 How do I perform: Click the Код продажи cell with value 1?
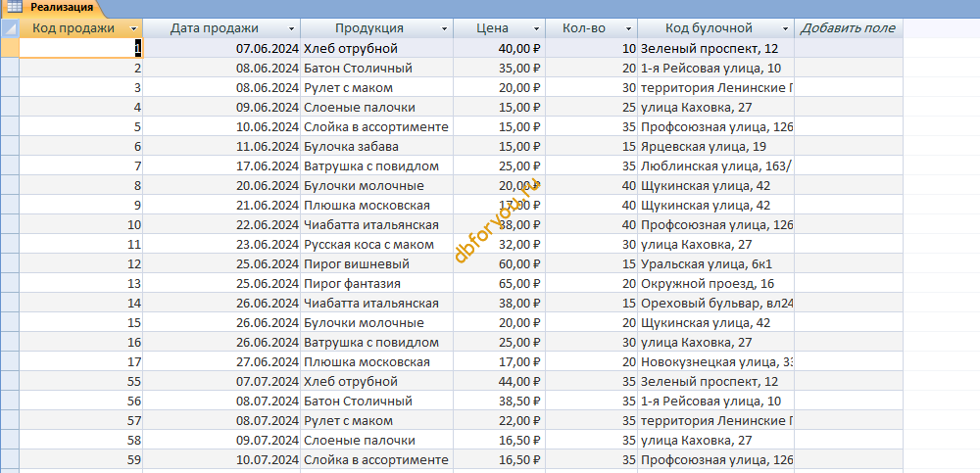(x=81, y=48)
